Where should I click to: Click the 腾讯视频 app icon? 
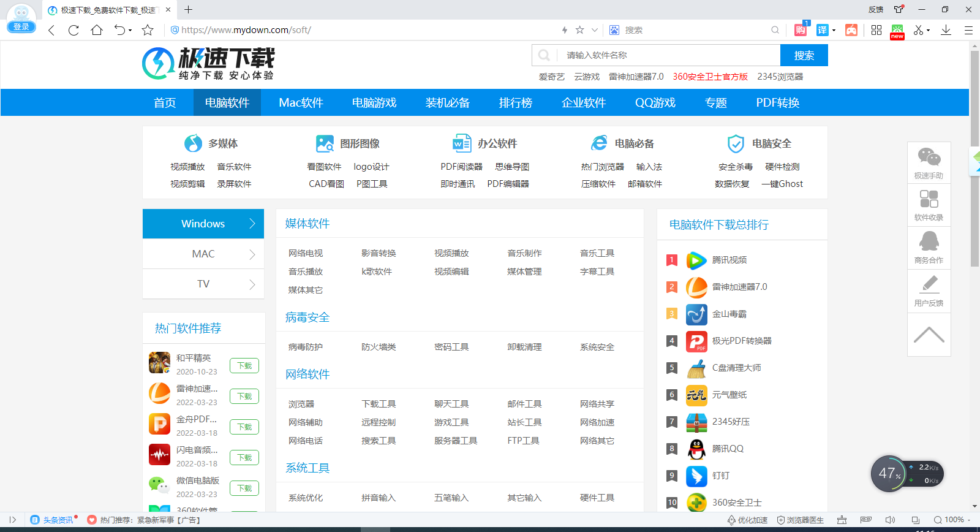click(x=696, y=260)
